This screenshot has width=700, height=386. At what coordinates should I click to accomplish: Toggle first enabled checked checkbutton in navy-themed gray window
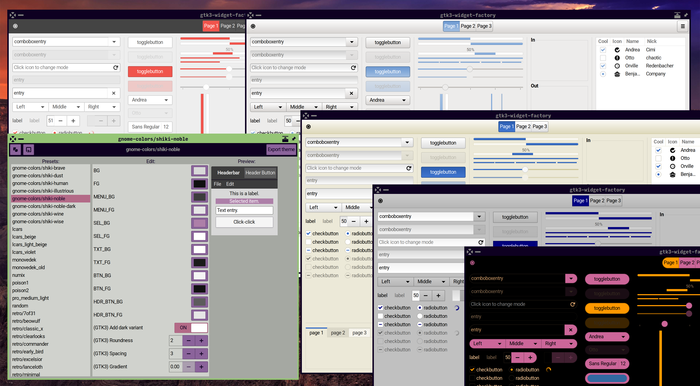[x=380, y=308]
